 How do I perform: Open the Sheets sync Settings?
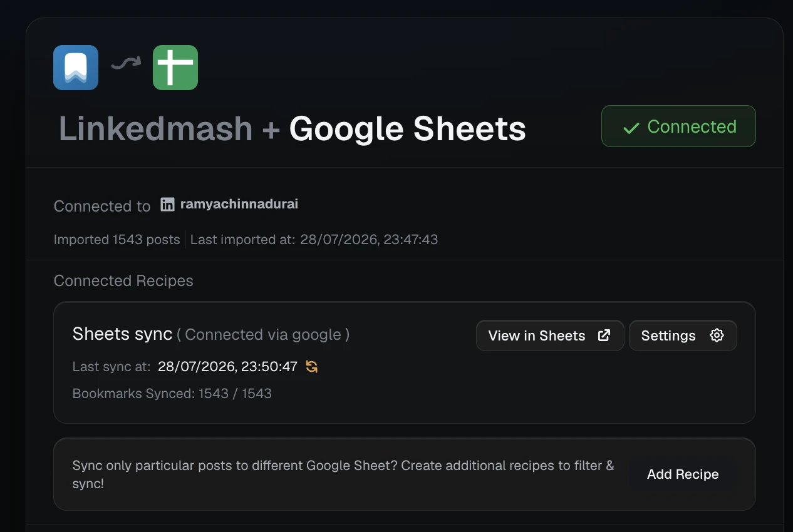(683, 335)
